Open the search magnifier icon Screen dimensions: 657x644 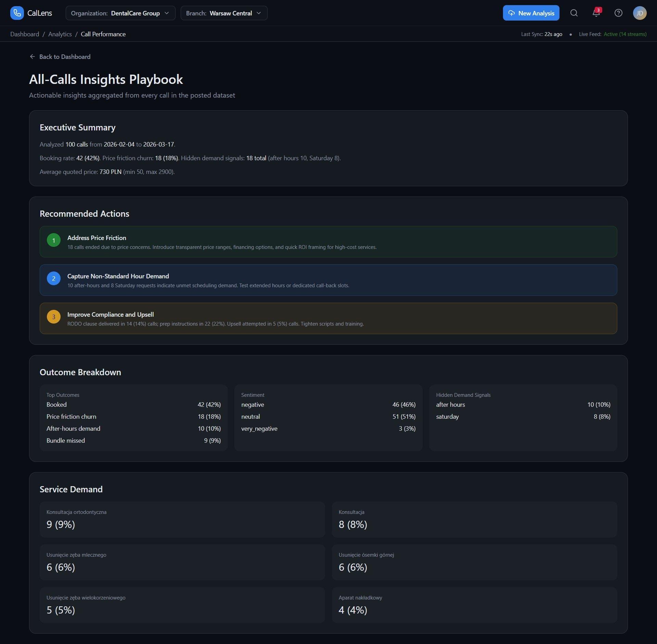[x=574, y=13]
